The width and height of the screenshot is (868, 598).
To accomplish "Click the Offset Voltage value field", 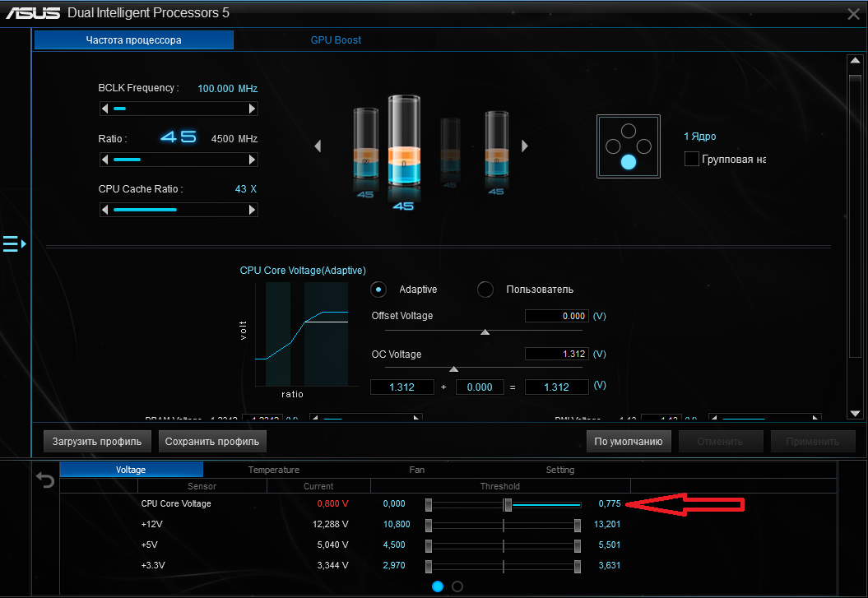I will [556, 316].
